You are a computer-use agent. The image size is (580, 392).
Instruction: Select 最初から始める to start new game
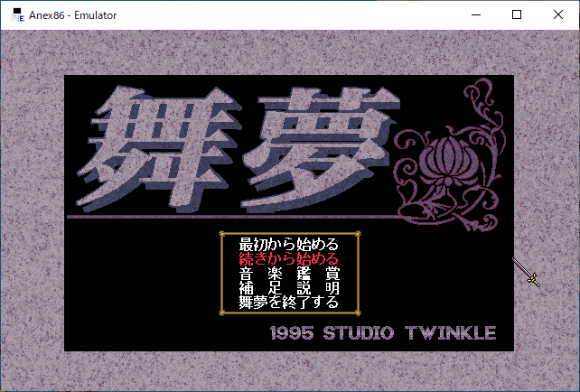[x=289, y=245]
